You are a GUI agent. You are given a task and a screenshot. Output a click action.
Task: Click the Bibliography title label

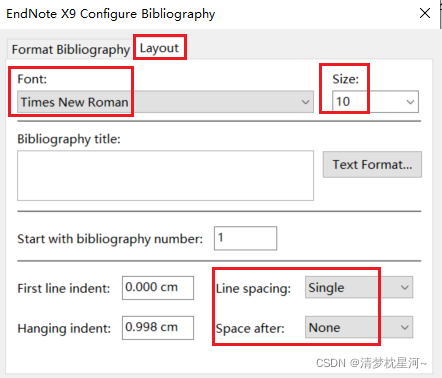pyautogui.click(x=69, y=139)
